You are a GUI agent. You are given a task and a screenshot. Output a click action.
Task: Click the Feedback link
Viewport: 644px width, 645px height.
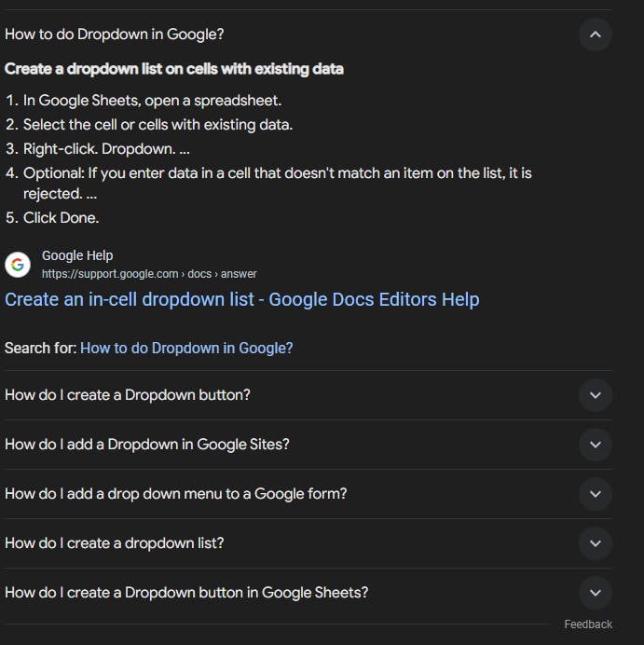click(588, 624)
